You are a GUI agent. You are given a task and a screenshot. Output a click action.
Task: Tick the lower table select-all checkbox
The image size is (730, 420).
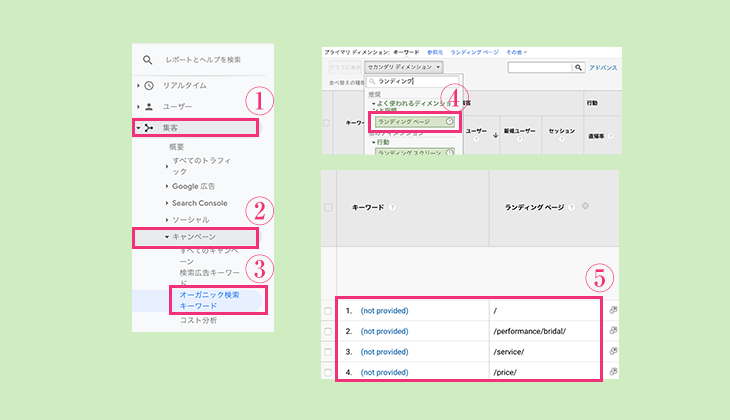pyautogui.click(x=328, y=207)
